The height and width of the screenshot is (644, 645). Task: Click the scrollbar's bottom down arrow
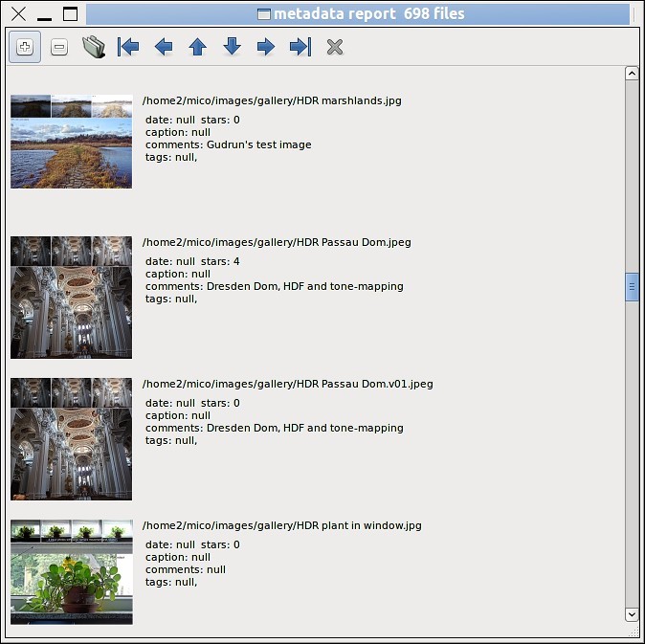point(632,613)
